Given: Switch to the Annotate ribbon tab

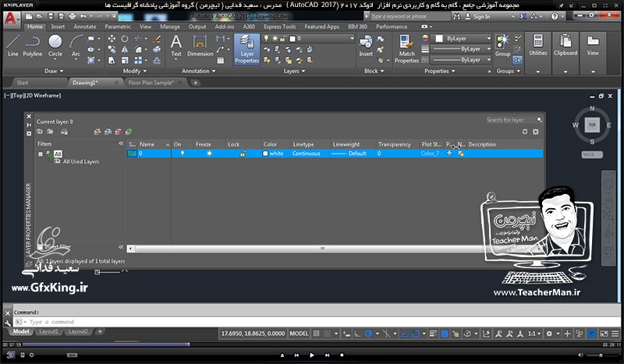Looking at the screenshot, I should pyautogui.click(x=85, y=27).
